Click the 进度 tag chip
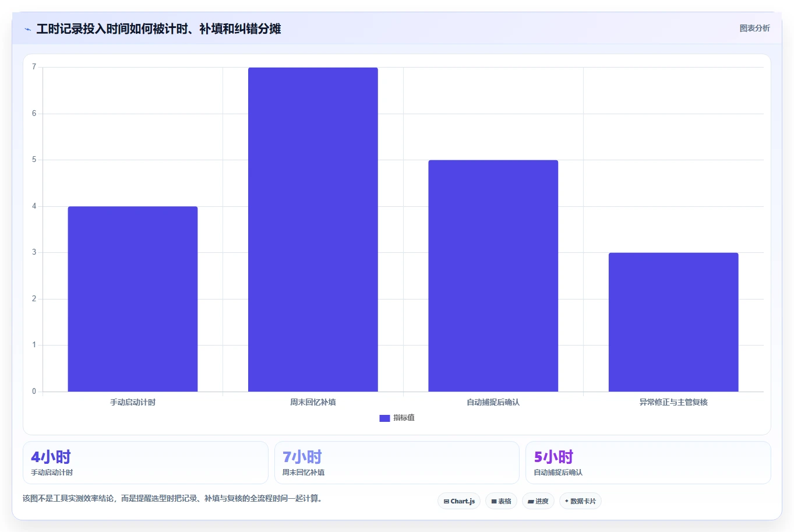This screenshot has width=794, height=532. (538, 501)
